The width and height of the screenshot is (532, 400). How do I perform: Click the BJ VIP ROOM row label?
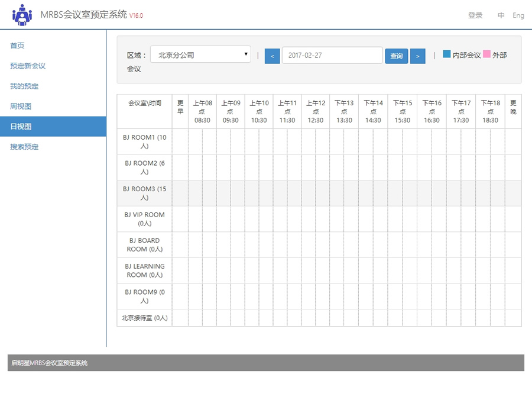click(144, 219)
